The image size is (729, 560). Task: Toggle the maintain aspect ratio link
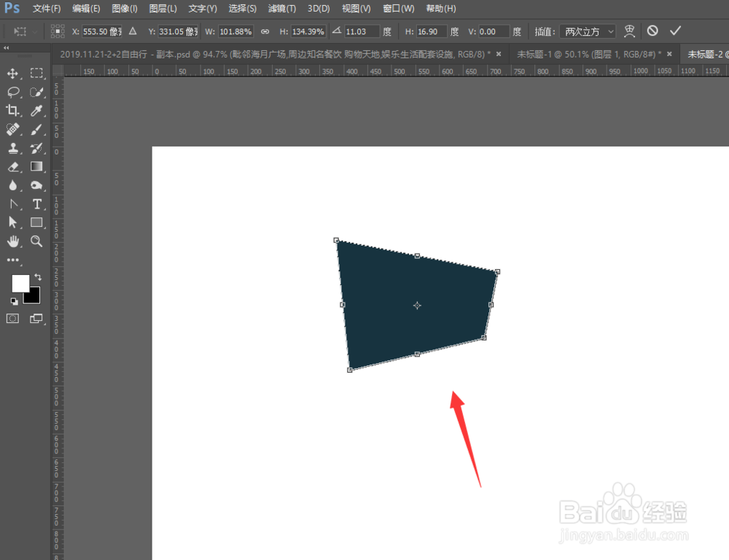point(265,31)
